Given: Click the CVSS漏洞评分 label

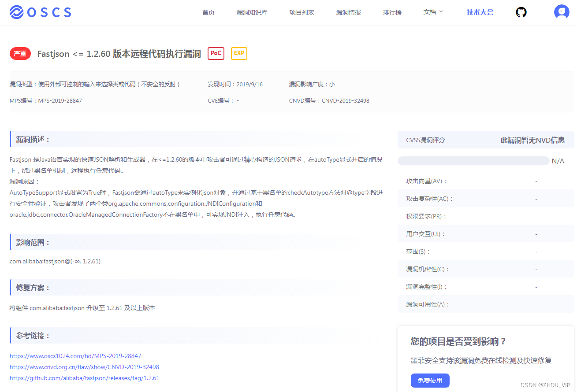Looking at the screenshot, I should pyautogui.click(x=425, y=140).
